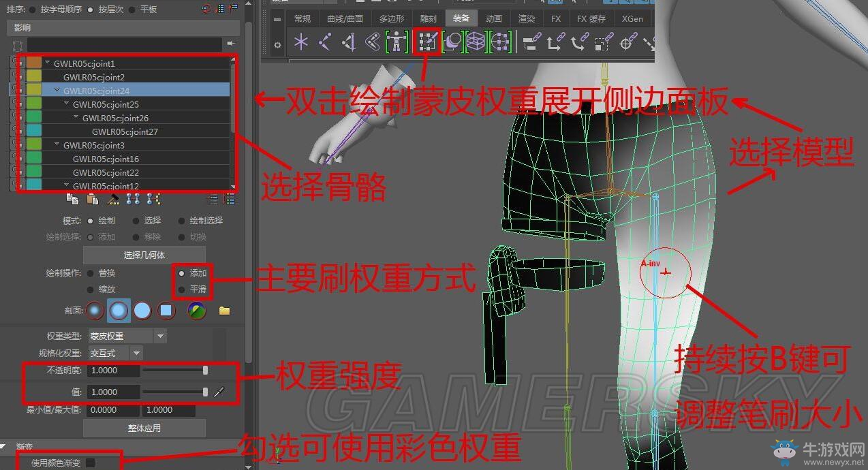868x470 pixels.
Task: Sort influences in flat list
Action: coord(134,10)
